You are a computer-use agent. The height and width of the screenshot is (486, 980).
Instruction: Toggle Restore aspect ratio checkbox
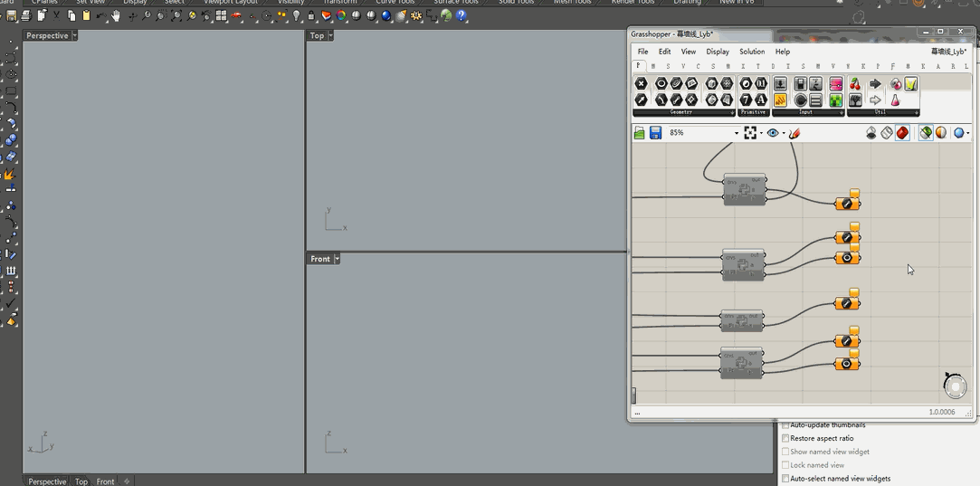click(x=785, y=438)
